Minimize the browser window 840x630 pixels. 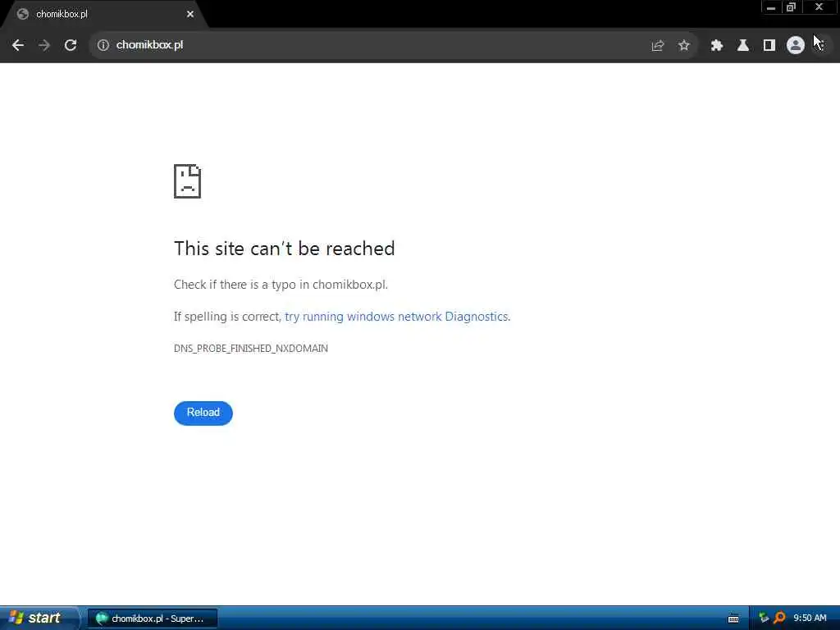(771, 7)
